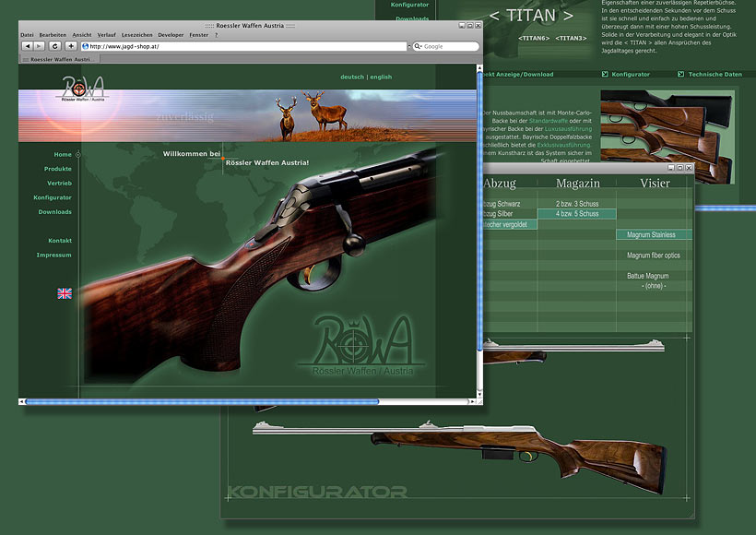The height and width of the screenshot is (535, 756).
Task: Open the Lesezeichen menu
Action: pos(137,34)
